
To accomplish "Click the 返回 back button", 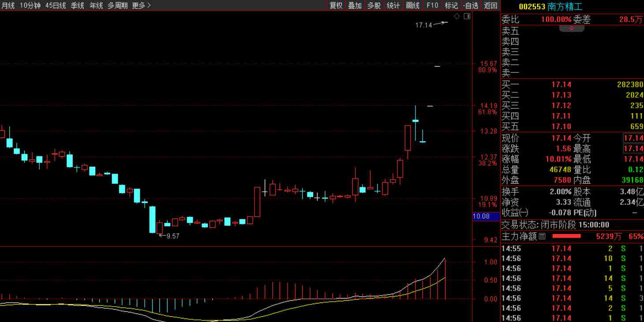I will [x=490, y=5].
